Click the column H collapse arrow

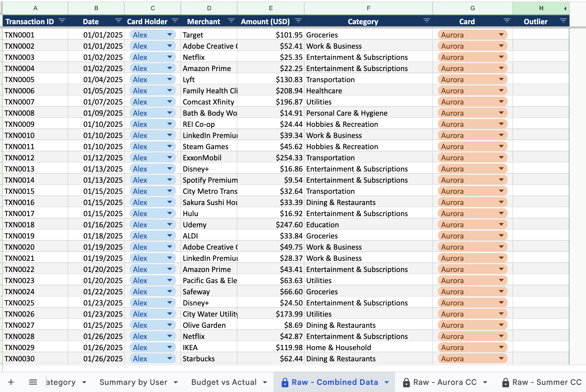pyautogui.click(x=565, y=8)
